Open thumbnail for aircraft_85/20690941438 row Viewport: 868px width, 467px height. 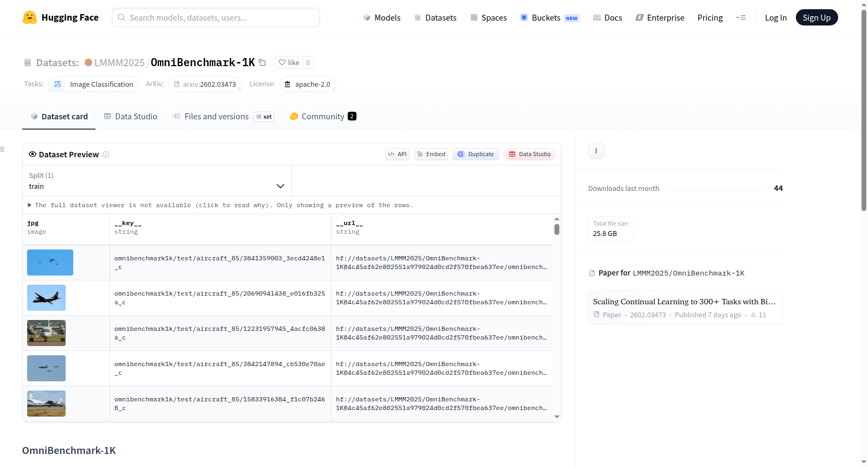tap(46, 298)
